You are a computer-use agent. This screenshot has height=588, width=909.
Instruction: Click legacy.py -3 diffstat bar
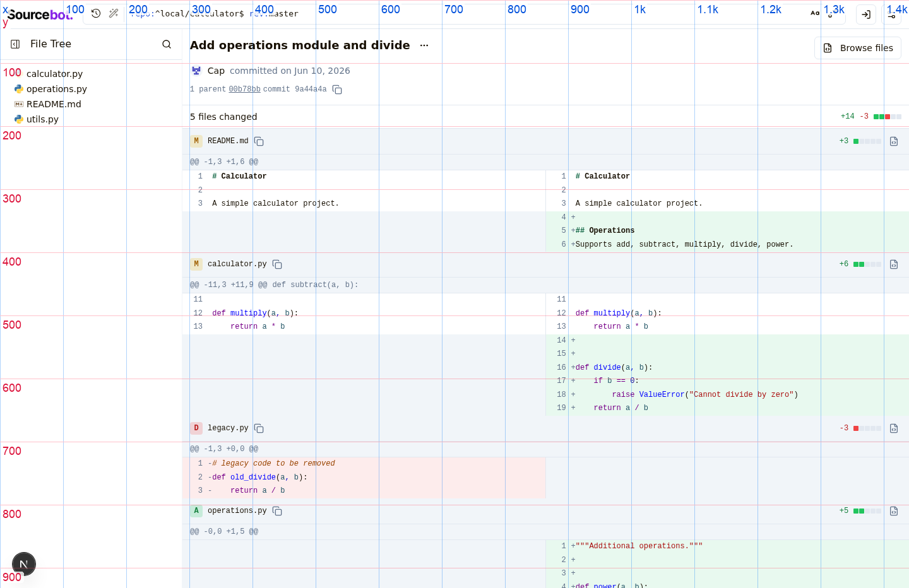click(x=867, y=428)
